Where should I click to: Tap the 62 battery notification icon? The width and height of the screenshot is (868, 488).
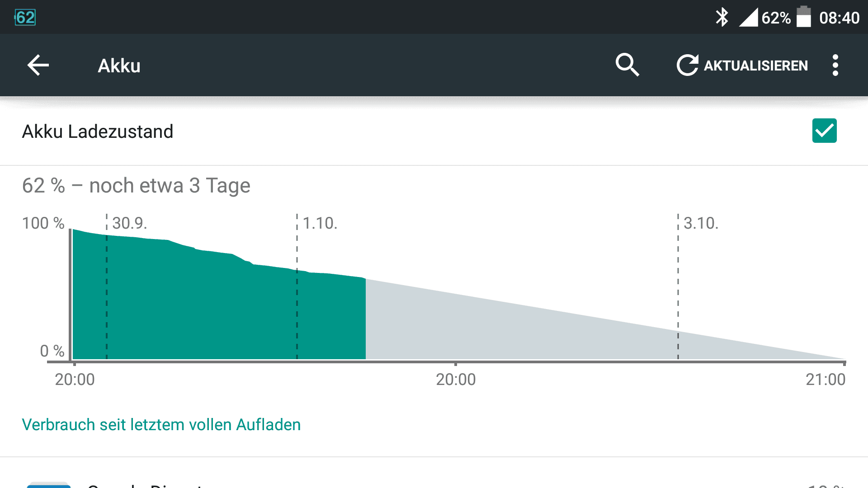[25, 18]
